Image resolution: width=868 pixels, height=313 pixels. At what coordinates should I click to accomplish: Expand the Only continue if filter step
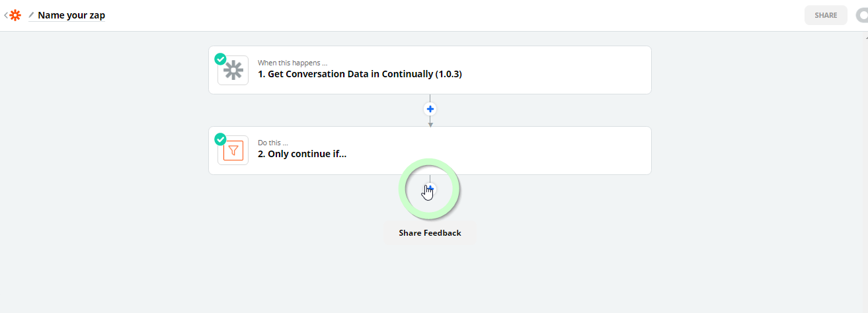pyautogui.click(x=430, y=151)
